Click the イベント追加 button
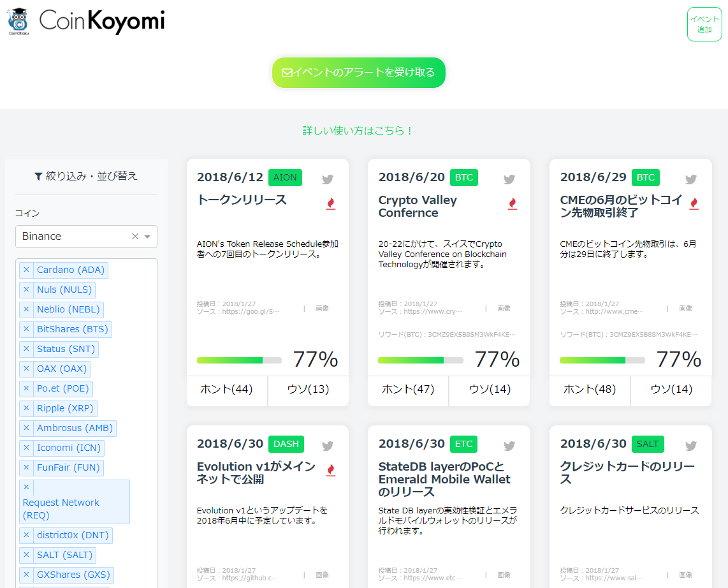Viewport: 728px width, 588px height. tap(704, 24)
